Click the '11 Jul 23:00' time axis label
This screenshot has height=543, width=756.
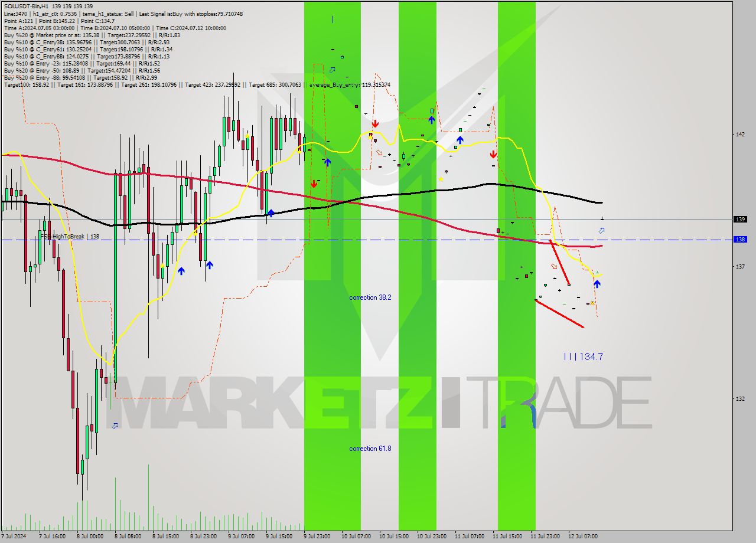point(545,537)
